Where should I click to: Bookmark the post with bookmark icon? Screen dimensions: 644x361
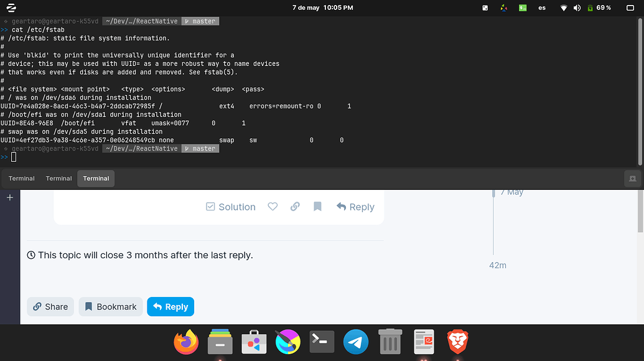317,207
